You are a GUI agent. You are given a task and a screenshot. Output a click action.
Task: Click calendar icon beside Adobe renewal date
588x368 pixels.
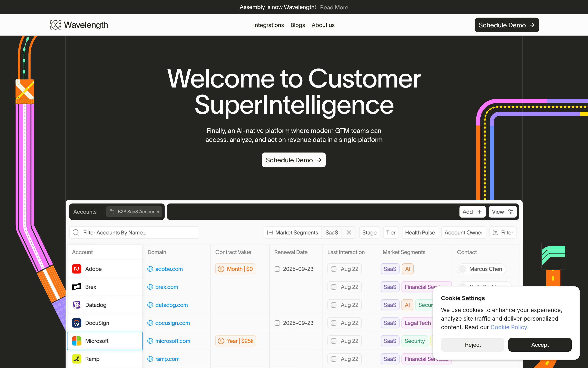[x=277, y=269]
